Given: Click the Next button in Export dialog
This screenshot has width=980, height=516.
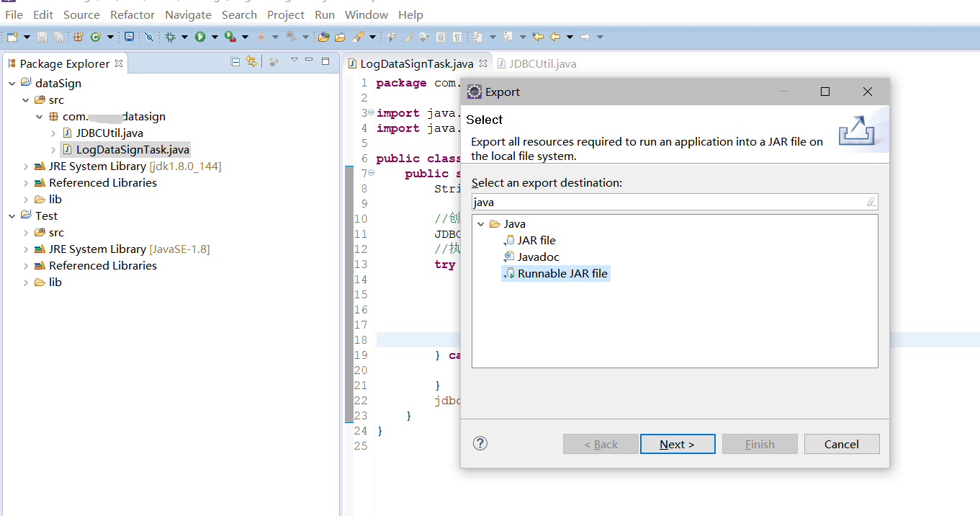Looking at the screenshot, I should (678, 444).
